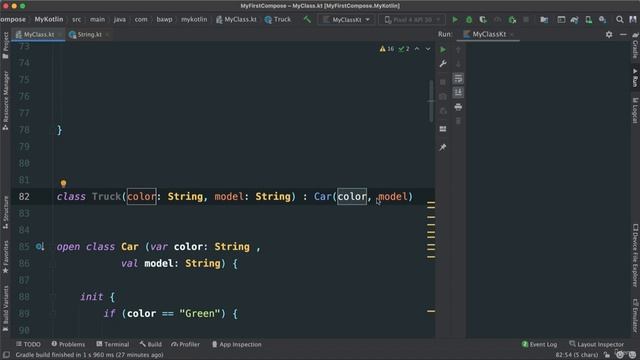Click the override gutter icon at line 85
This screenshot has height=360, width=640.
pyautogui.click(x=40, y=247)
